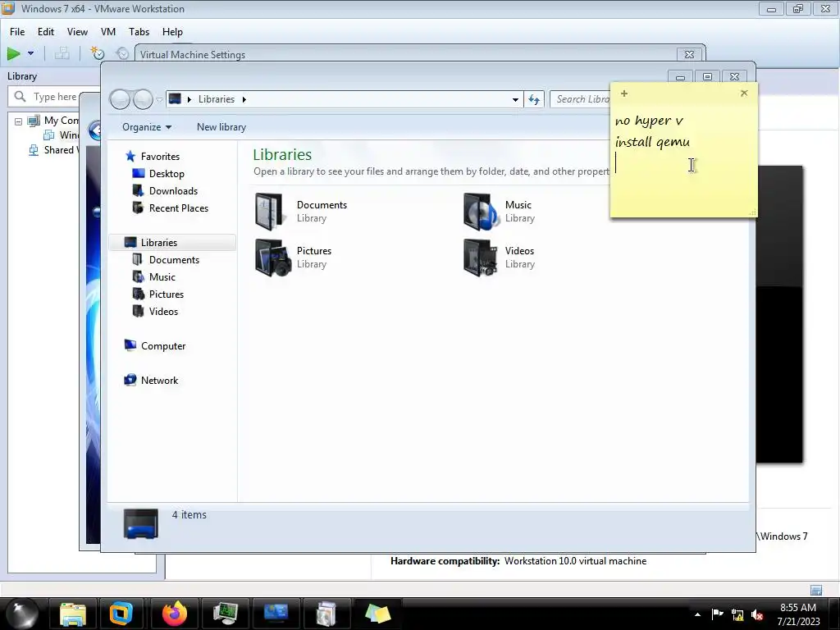Image resolution: width=840 pixels, height=630 pixels.
Task: Show hidden system tray icons arrow
Action: tap(697, 614)
